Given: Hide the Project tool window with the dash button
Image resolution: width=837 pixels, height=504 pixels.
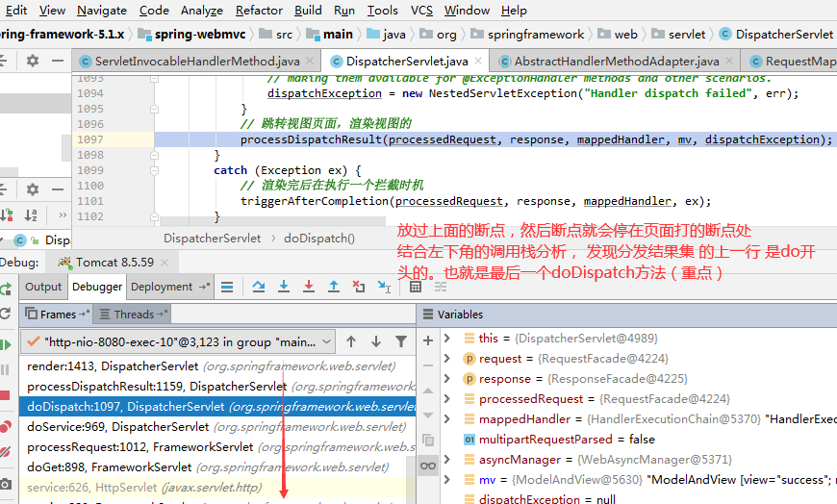Looking at the screenshot, I should click(x=58, y=61).
